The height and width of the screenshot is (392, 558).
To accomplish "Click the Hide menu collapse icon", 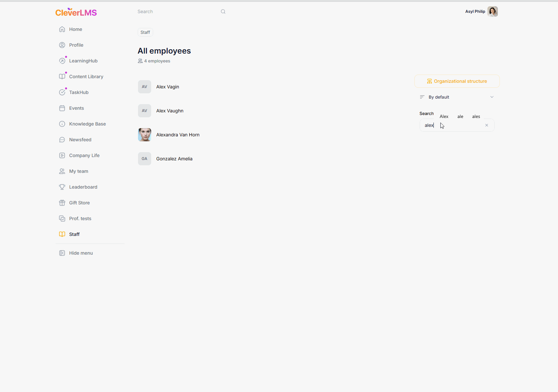I will coord(62,253).
